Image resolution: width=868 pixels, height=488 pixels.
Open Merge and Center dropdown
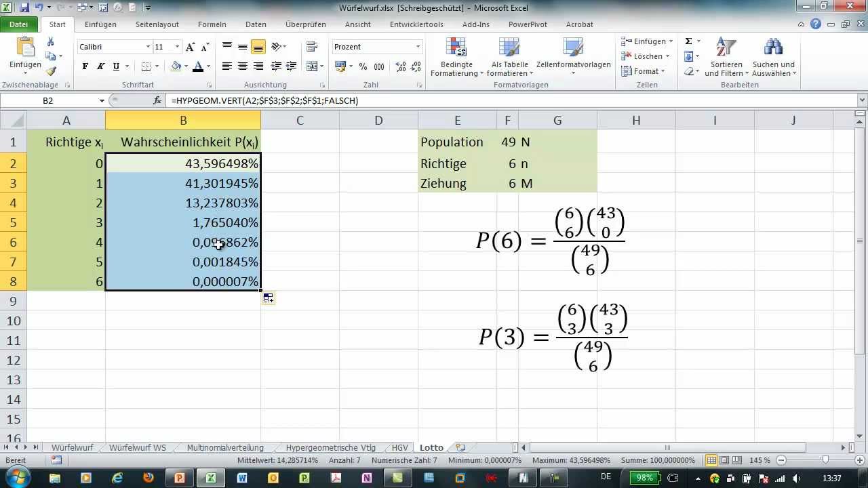click(321, 66)
